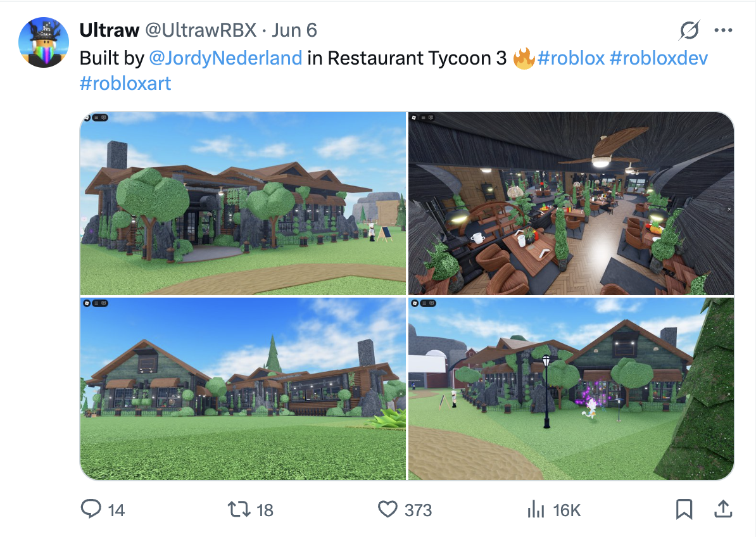Repost this tweet using the retweet icon
756x537 pixels.
[x=239, y=509]
